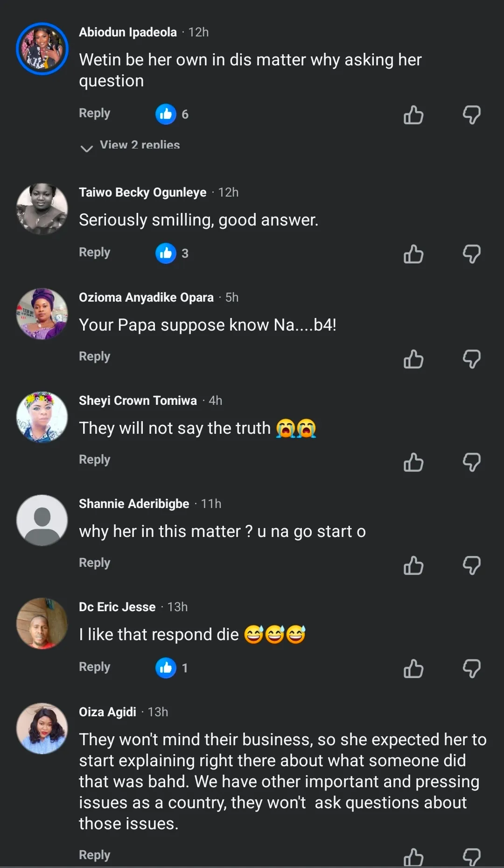The image size is (504, 868).
Task: Click the chevron beside View 2 replies
Action: point(87,148)
